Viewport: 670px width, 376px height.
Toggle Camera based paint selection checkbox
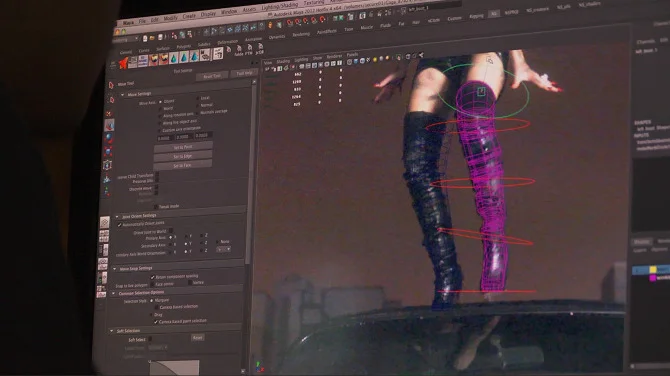tap(156, 322)
